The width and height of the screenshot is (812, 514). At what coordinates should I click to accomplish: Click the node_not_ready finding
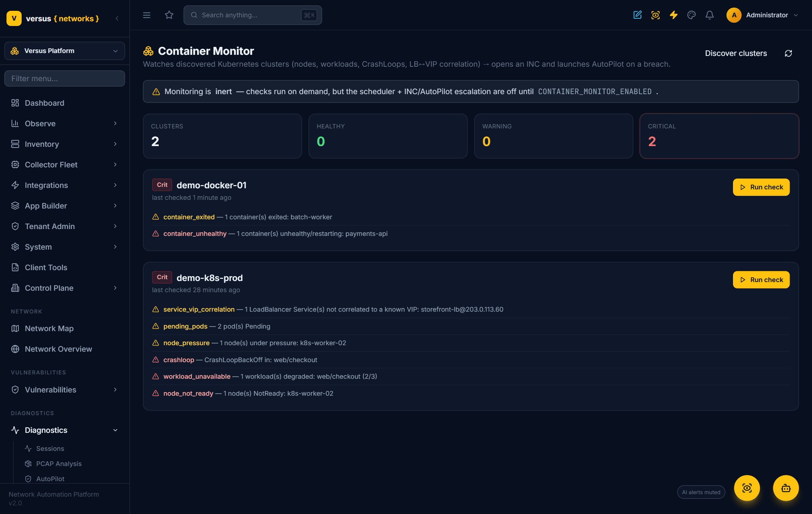coord(471,393)
